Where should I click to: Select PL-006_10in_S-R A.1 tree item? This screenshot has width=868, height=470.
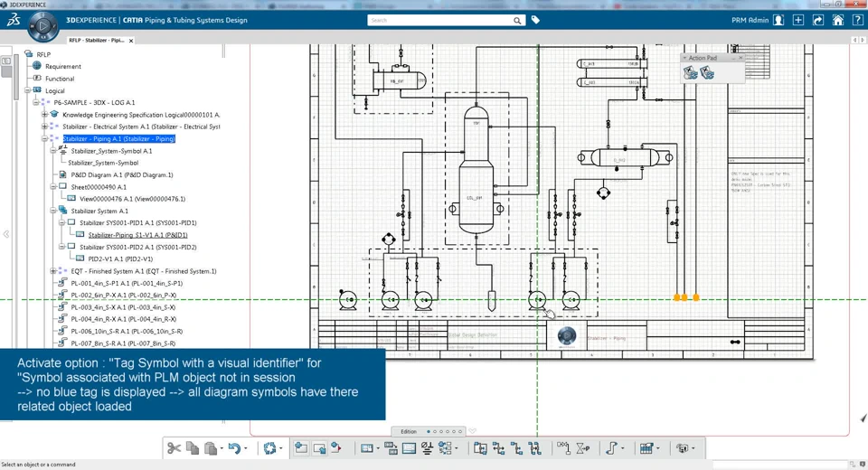(127, 332)
